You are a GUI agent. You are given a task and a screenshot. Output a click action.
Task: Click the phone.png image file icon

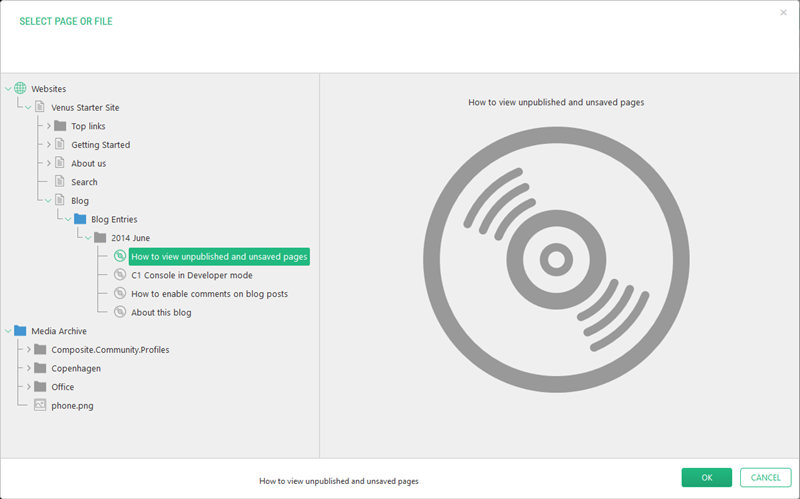click(x=40, y=405)
